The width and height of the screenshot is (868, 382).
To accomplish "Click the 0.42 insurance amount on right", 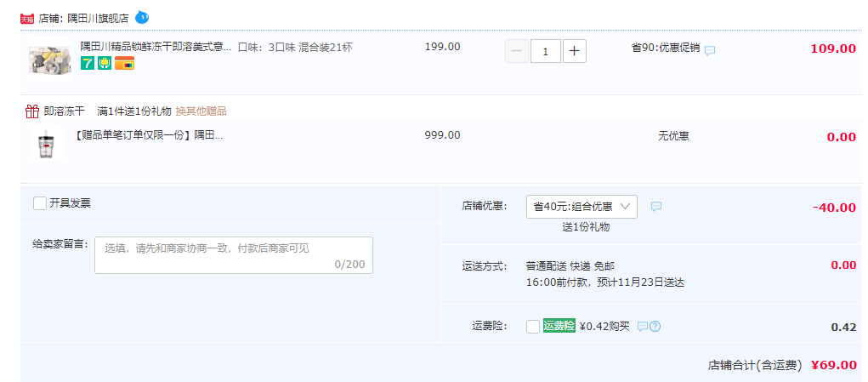I will point(843,327).
